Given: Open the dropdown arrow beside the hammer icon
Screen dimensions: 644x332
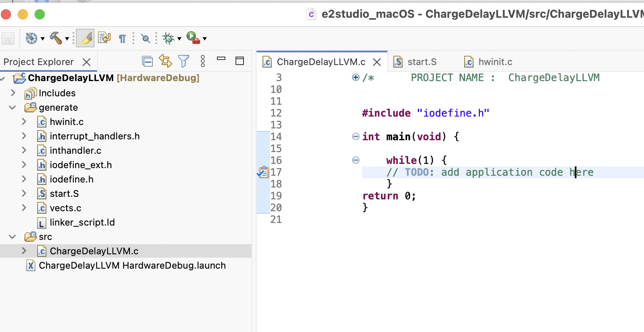Looking at the screenshot, I should 68,38.
